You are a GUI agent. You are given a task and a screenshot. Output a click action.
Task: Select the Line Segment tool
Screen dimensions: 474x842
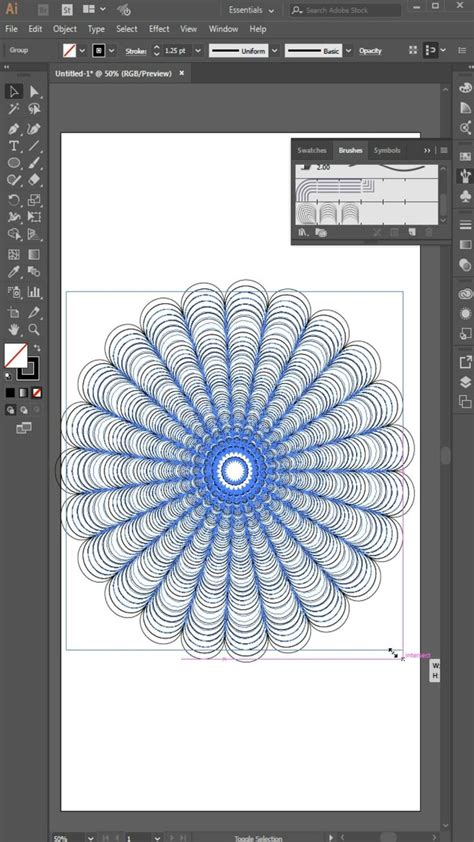[34, 146]
